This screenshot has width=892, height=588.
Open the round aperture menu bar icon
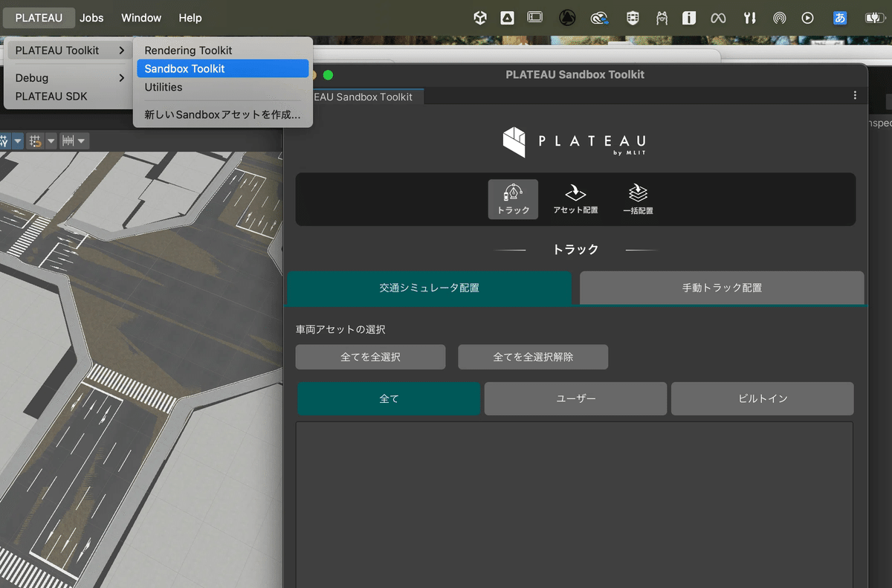tap(568, 18)
